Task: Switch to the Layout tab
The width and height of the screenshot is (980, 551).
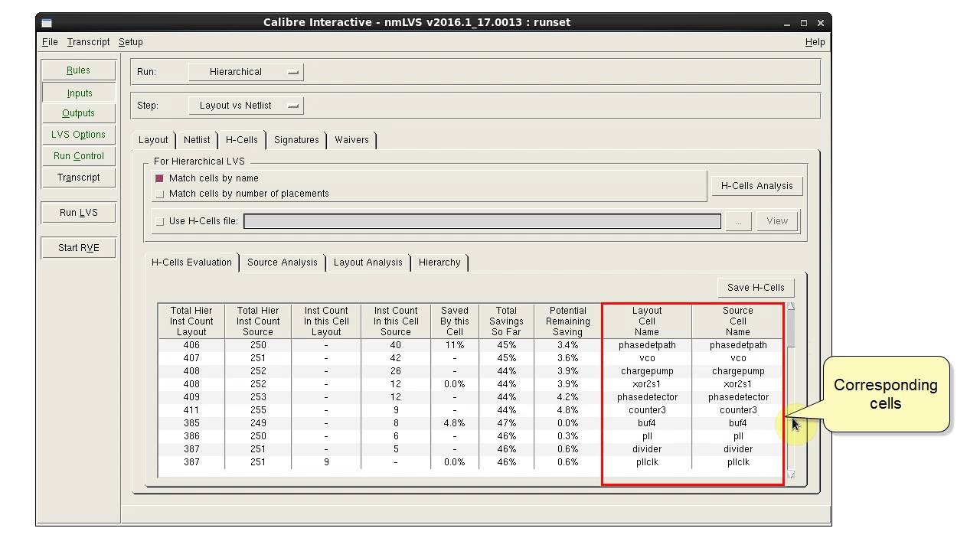Action: click(x=153, y=140)
